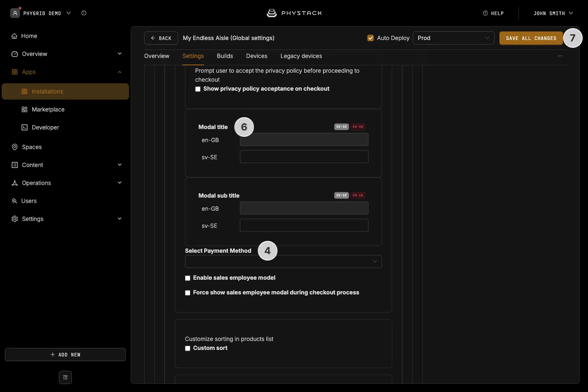Expand the Operations sidebar chevron

pos(120,183)
